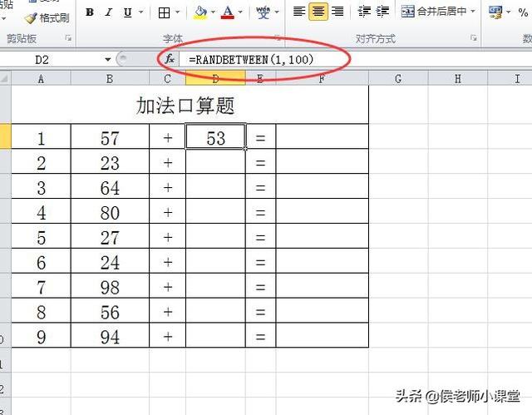Image resolution: width=532 pixels, height=415 pixels.
Task: Select the row number cell showing 9
Action: [41, 335]
